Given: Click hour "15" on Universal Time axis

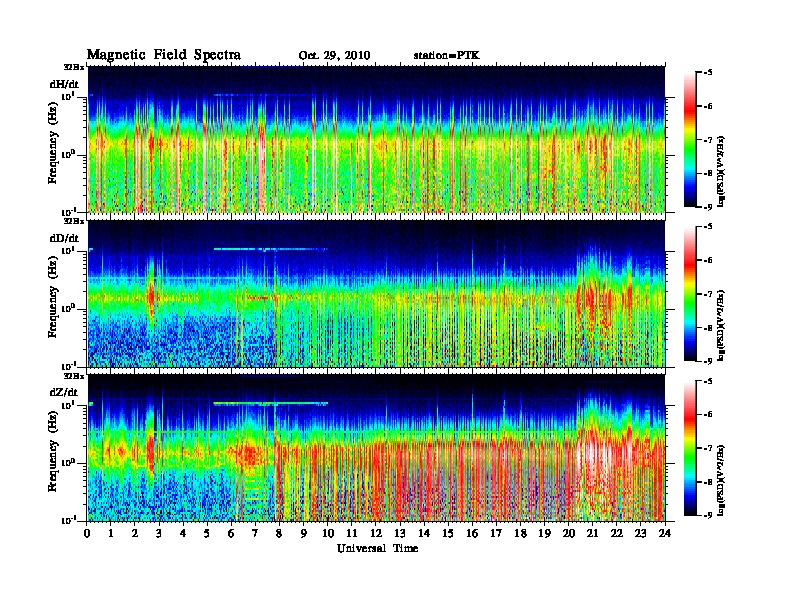Looking at the screenshot, I should [448, 533].
